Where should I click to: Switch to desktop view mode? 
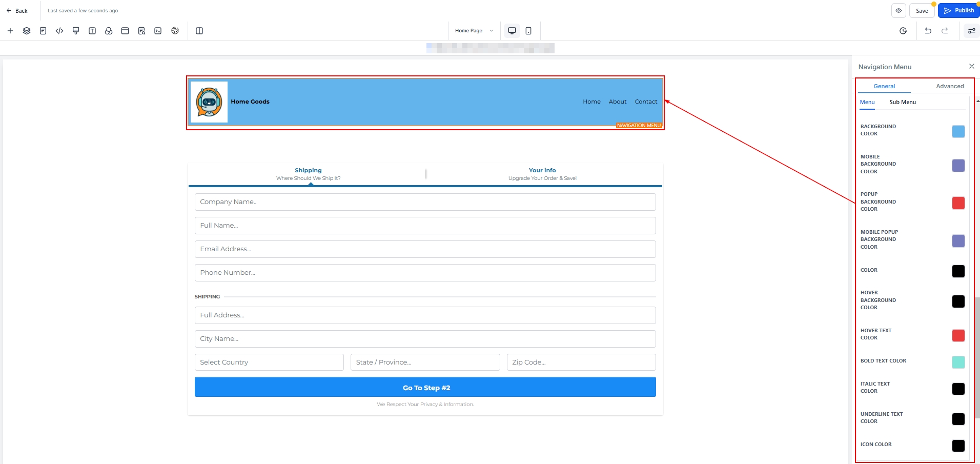click(512, 31)
